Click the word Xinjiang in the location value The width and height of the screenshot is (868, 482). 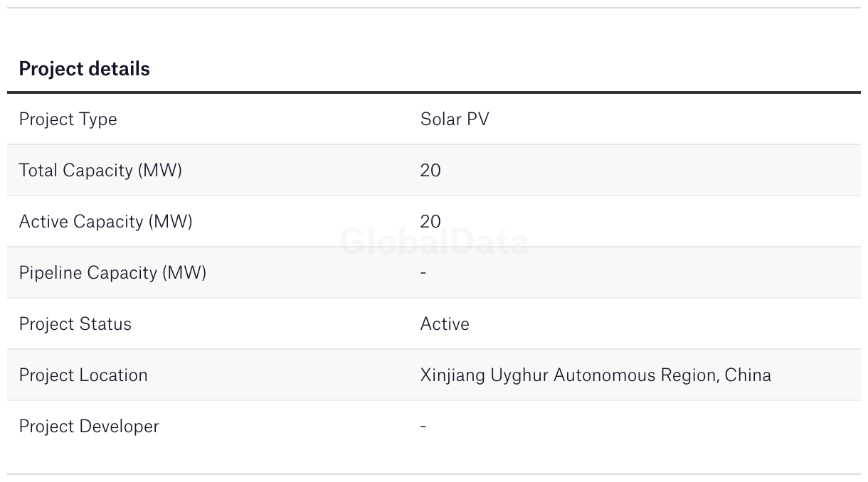click(x=452, y=375)
